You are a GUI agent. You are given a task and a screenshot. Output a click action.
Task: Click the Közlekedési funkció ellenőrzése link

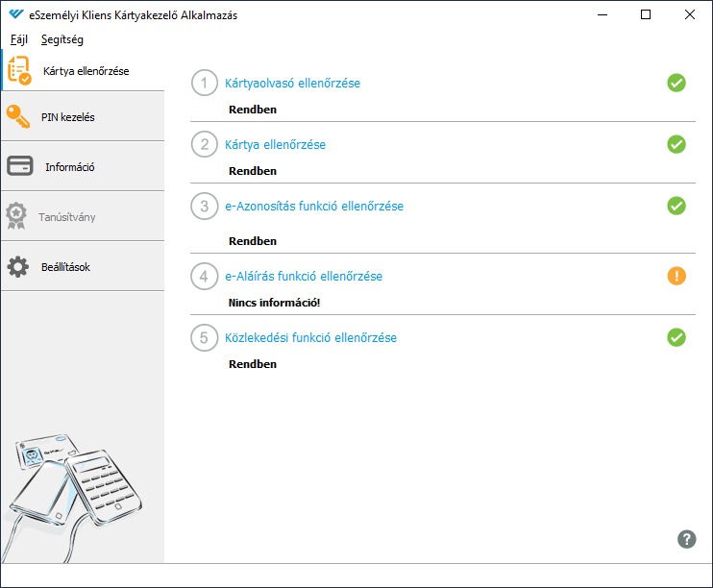pos(310,337)
